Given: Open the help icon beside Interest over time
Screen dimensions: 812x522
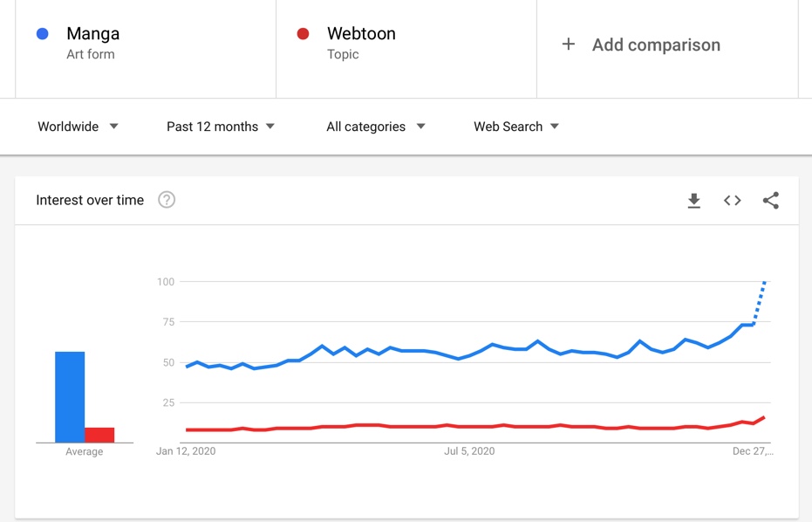Looking at the screenshot, I should 167,200.
